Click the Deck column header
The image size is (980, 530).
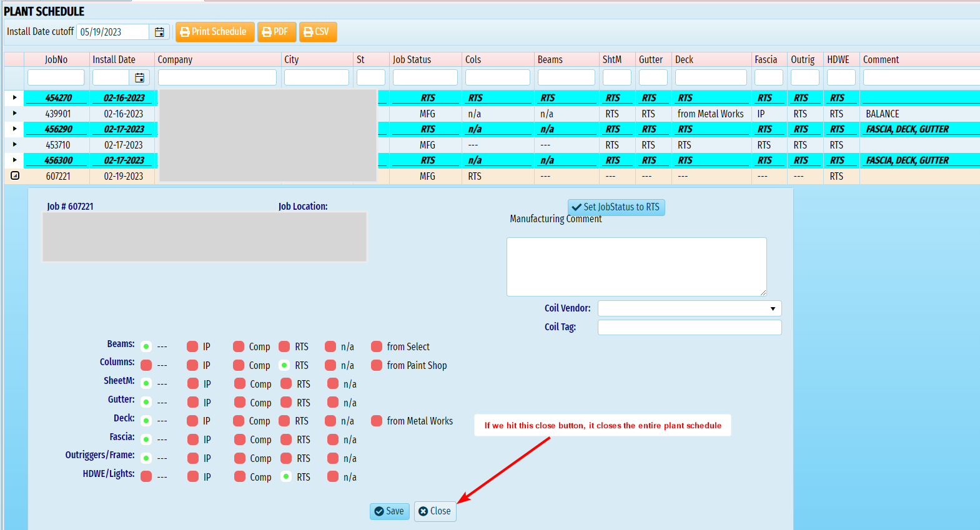click(711, 59)
